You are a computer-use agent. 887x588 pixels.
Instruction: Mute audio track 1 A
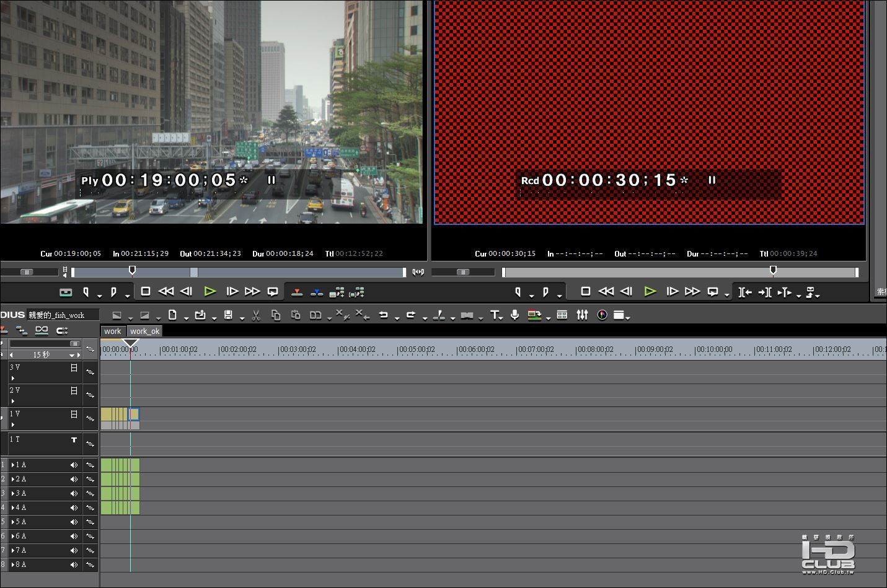click(74, 465)
